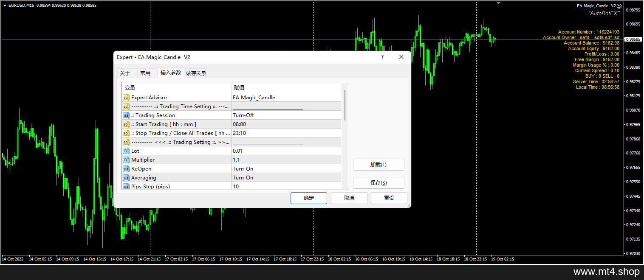644x280 pixels.
Task: Confirm with the 确定 button
Action: click(309, 198)
